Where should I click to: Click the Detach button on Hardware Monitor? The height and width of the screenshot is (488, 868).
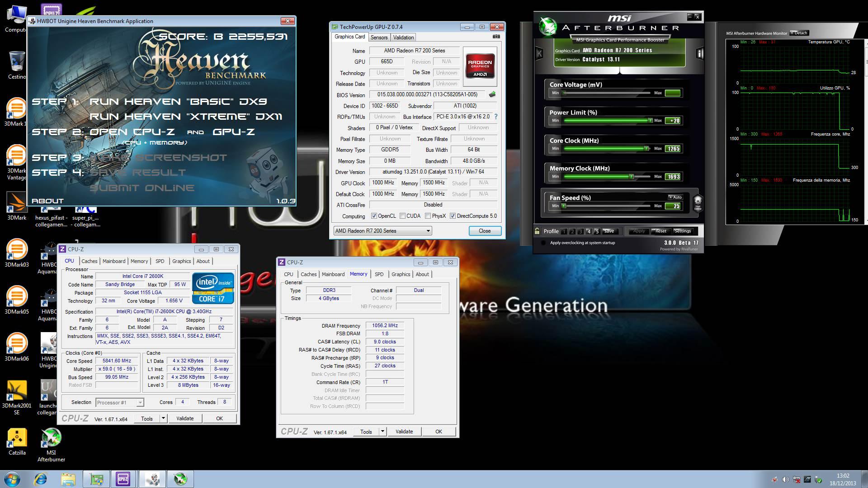click(x=799, y=33)
